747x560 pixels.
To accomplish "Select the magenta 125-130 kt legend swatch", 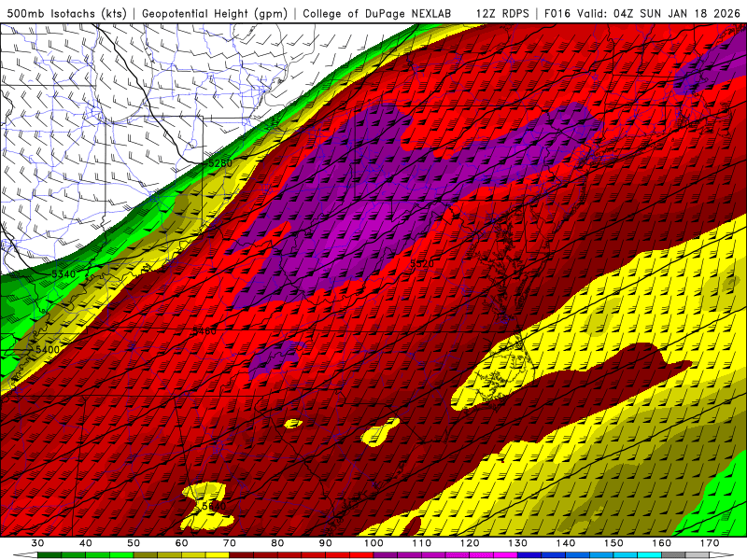I will tap(505, 555).
